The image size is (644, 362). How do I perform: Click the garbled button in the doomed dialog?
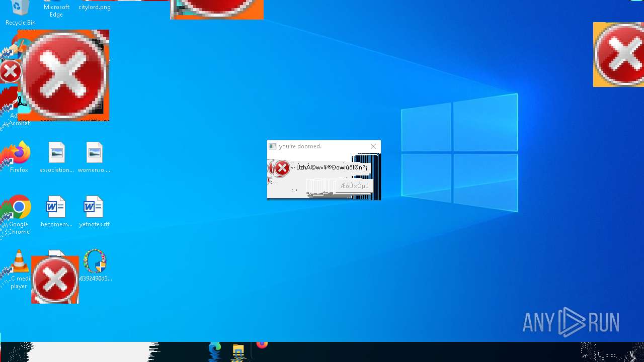click(x=354, y=186)
